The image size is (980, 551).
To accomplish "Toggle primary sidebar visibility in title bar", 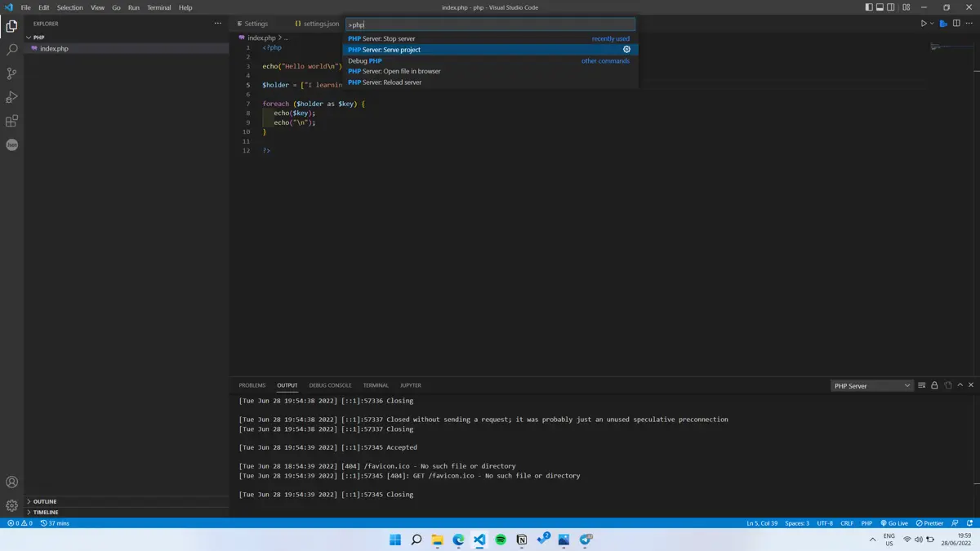I will (x=869, y=7).
